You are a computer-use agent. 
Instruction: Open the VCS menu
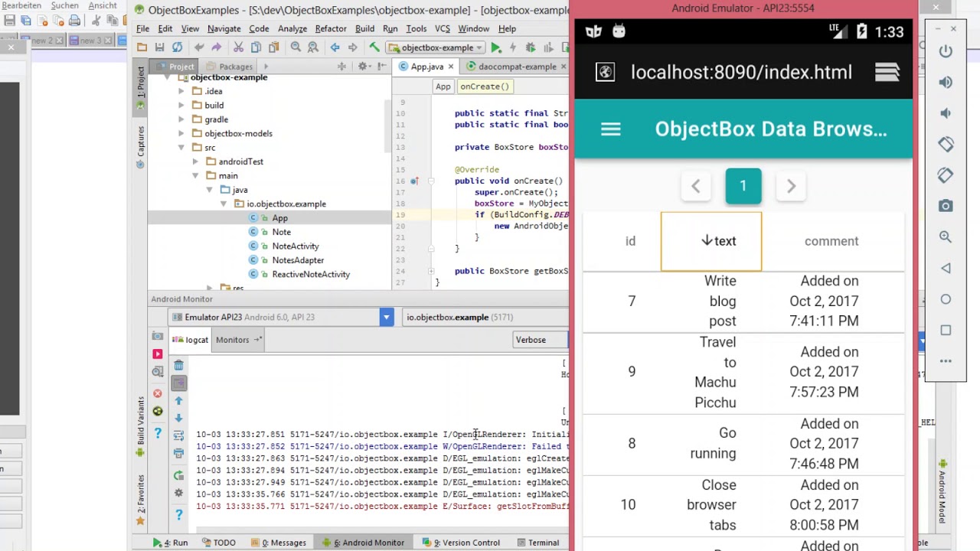(443, 28)
